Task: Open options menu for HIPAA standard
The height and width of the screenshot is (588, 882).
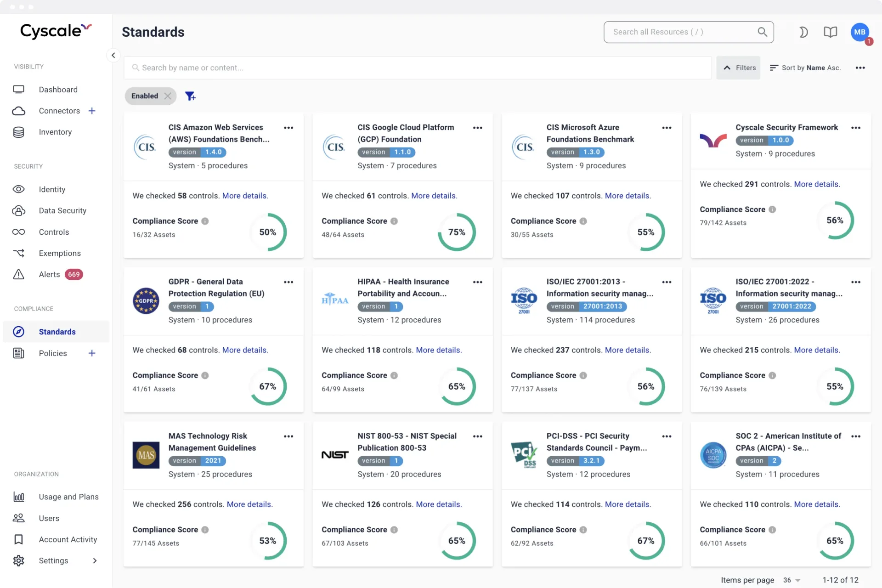Action: coord(477,282)
